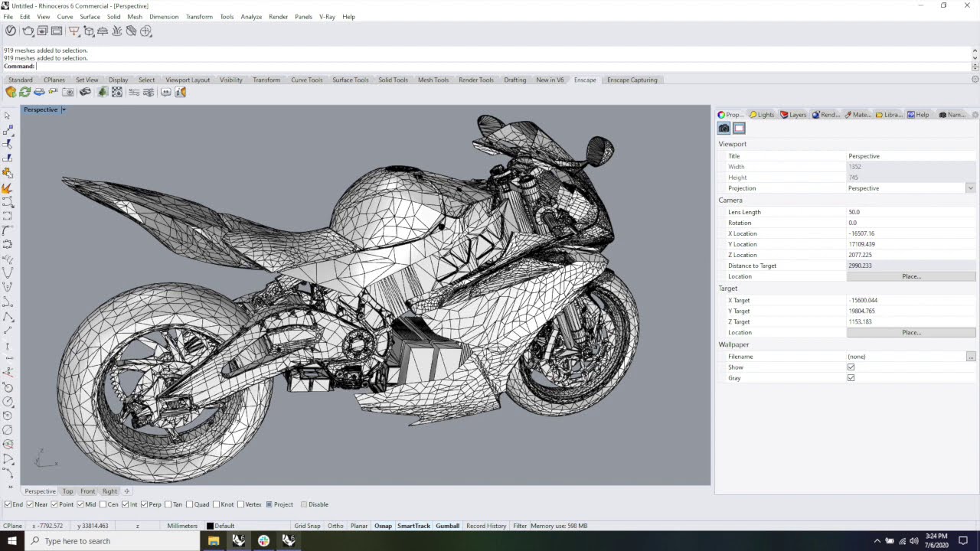This screenshot has width=980, height=551.
Task: Click the teapot render icon
Action: 28,31
